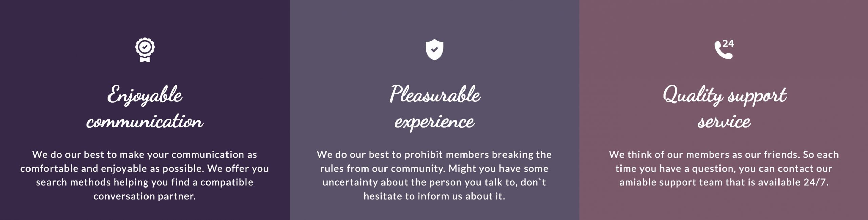Click the line 'time you have a question, you can contact our'

coord(724,169)
